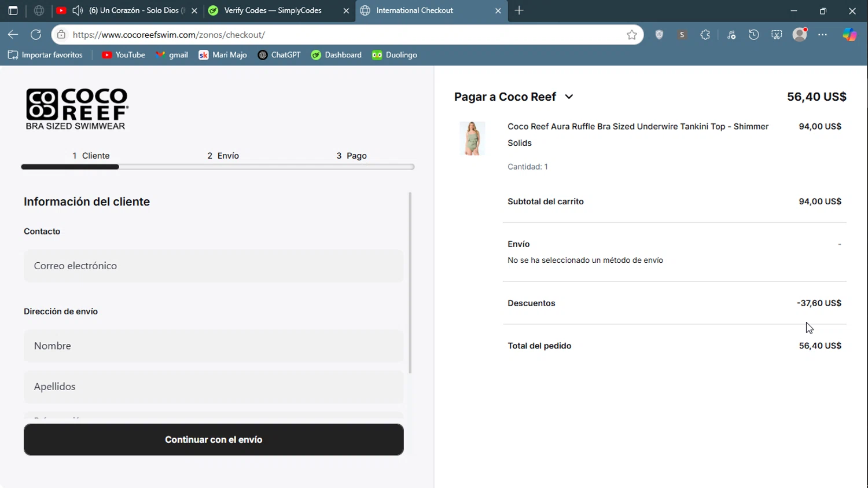Open the tab actions menu icon

(x=13, y=10)
